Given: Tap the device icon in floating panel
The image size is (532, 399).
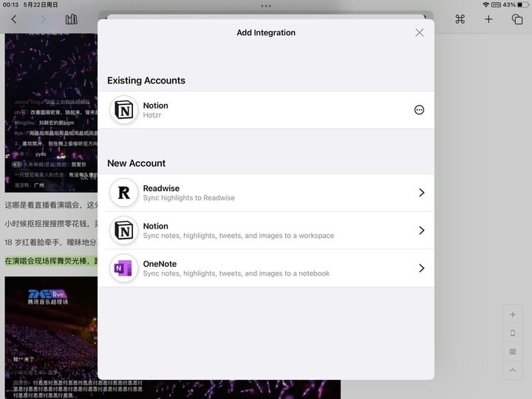Looking at the screenshot, I should coord(513,333).
